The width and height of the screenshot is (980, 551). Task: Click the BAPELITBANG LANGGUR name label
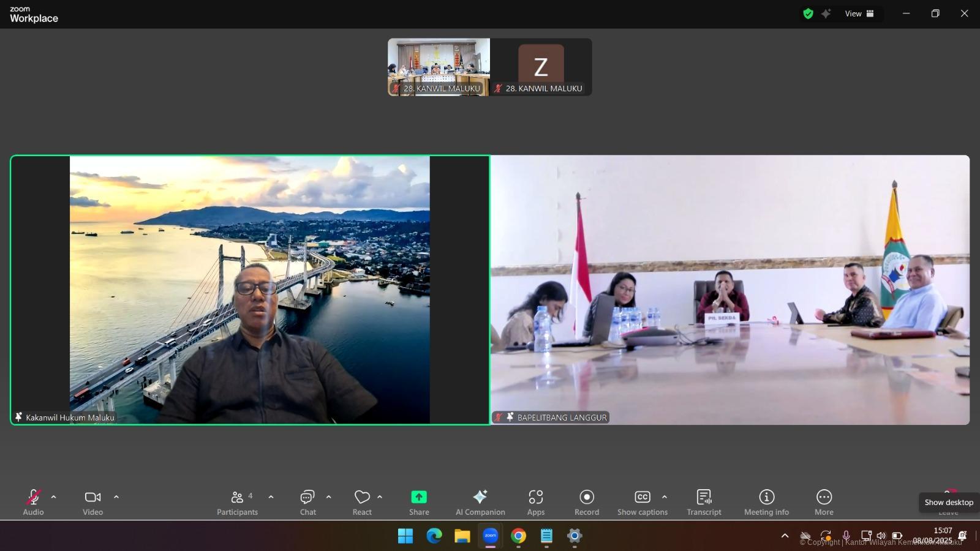[562, 418]
